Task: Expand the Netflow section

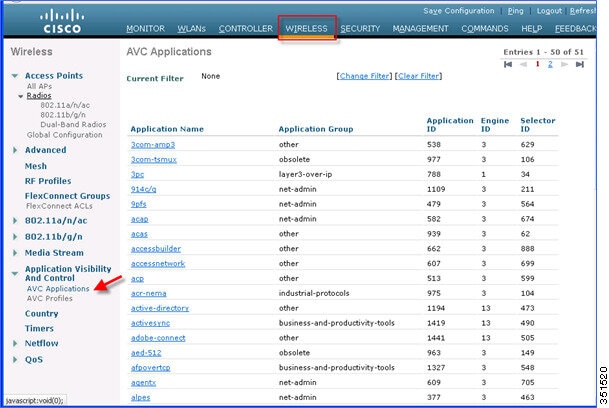Action: pos(15,343)
